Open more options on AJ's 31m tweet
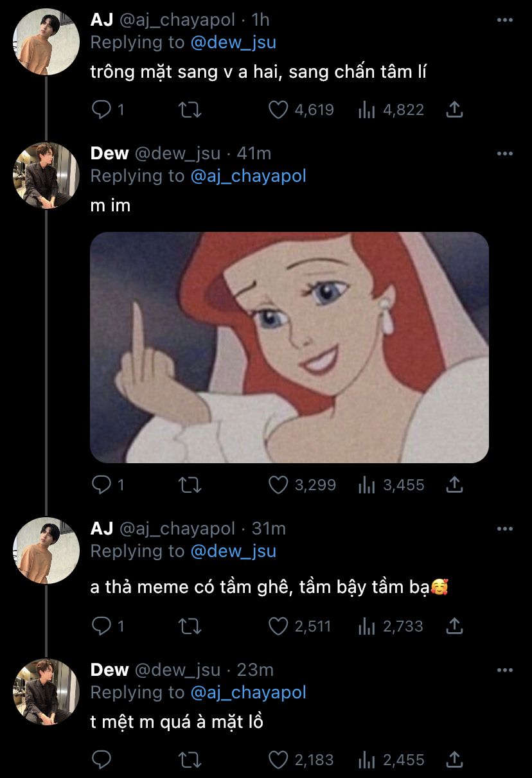The image size is (532, 778). (x=505, y=529)
